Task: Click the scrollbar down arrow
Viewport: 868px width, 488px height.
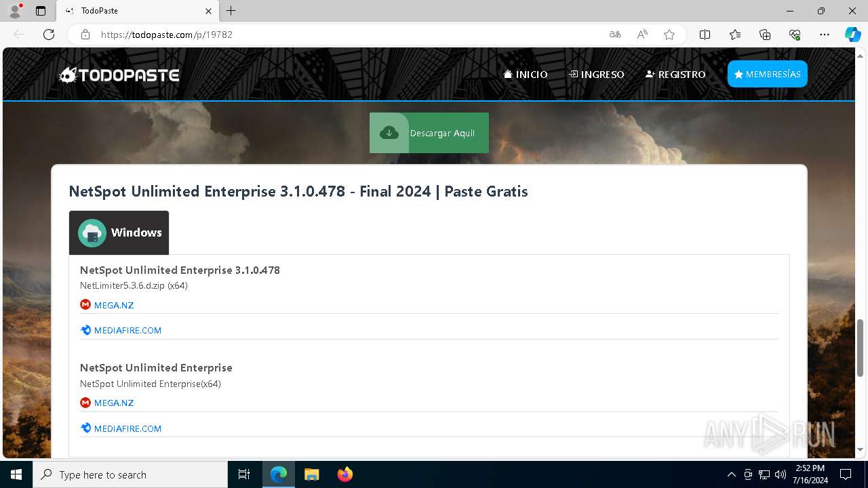Action: pos(860,450)
